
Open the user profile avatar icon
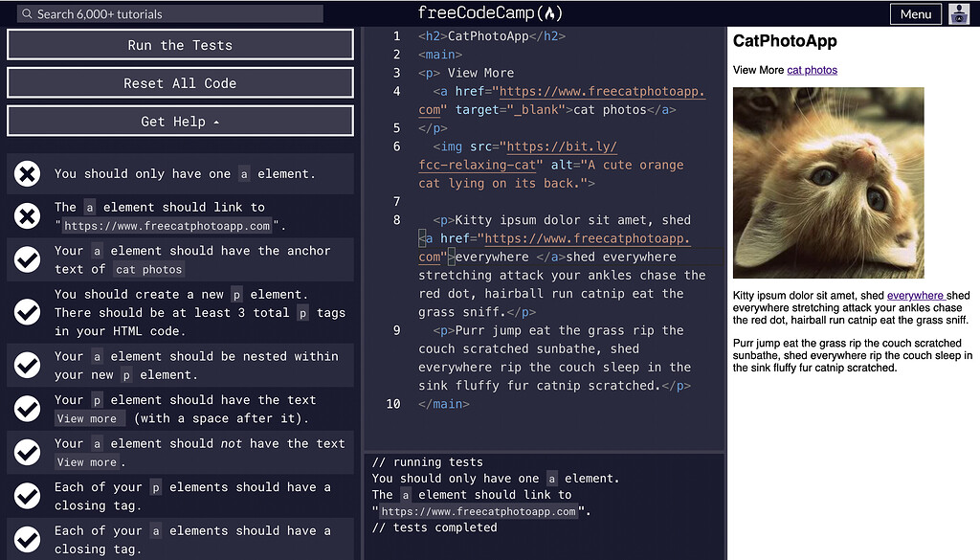point(959,13)
